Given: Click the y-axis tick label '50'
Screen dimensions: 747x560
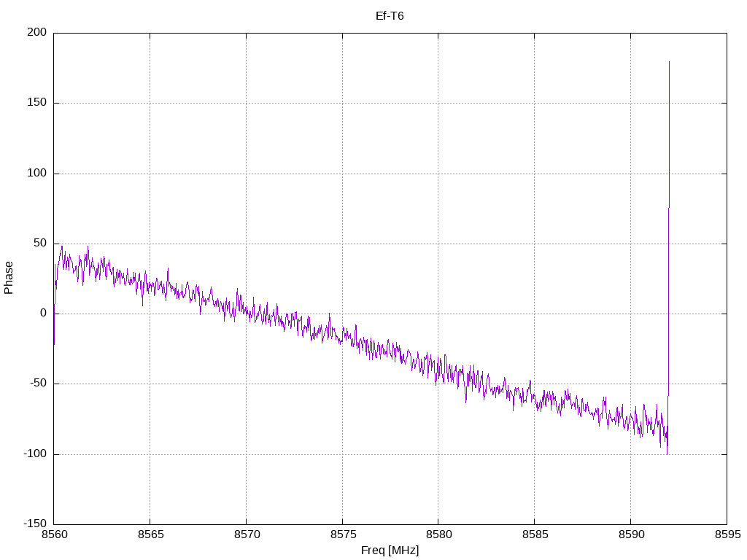Looking at the screenshot, I should pyautogui.click(x=40, y=243).
